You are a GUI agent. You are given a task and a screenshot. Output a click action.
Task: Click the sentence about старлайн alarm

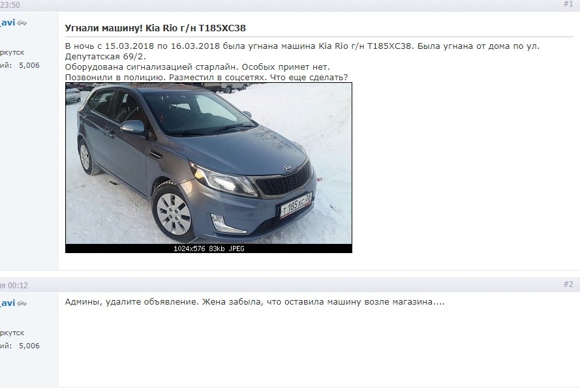point(197,67)
